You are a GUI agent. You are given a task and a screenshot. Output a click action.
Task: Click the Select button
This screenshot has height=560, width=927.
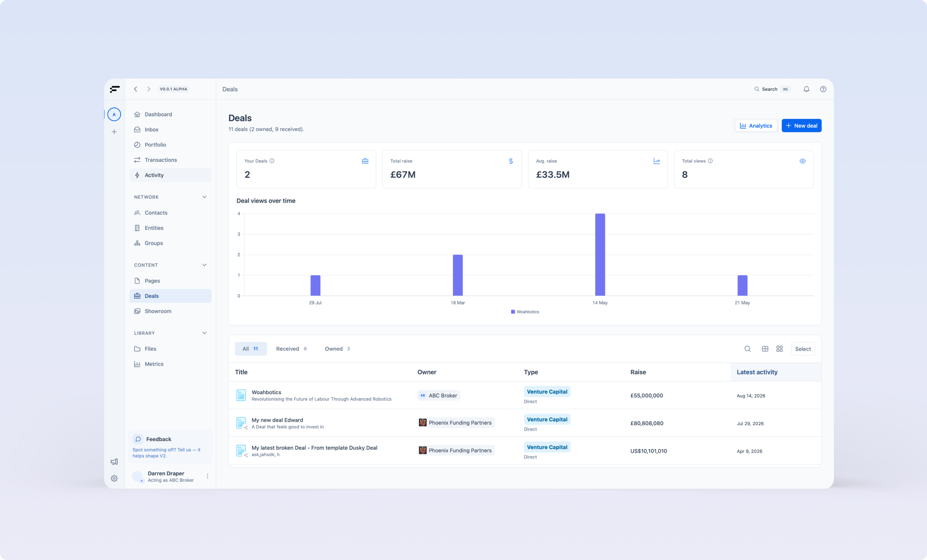point(803,349)
